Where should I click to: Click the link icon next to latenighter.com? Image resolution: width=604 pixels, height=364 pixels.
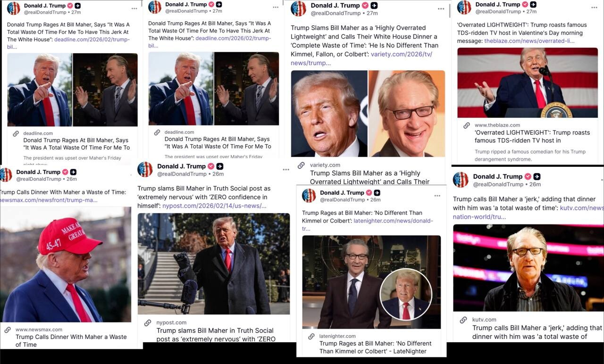tap(311, 336)
